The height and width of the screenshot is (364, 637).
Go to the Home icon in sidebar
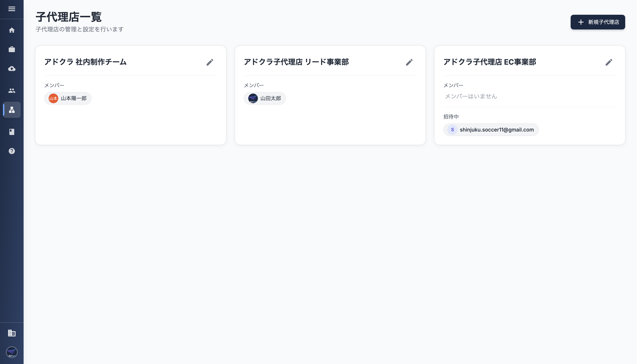click(12, 30)
